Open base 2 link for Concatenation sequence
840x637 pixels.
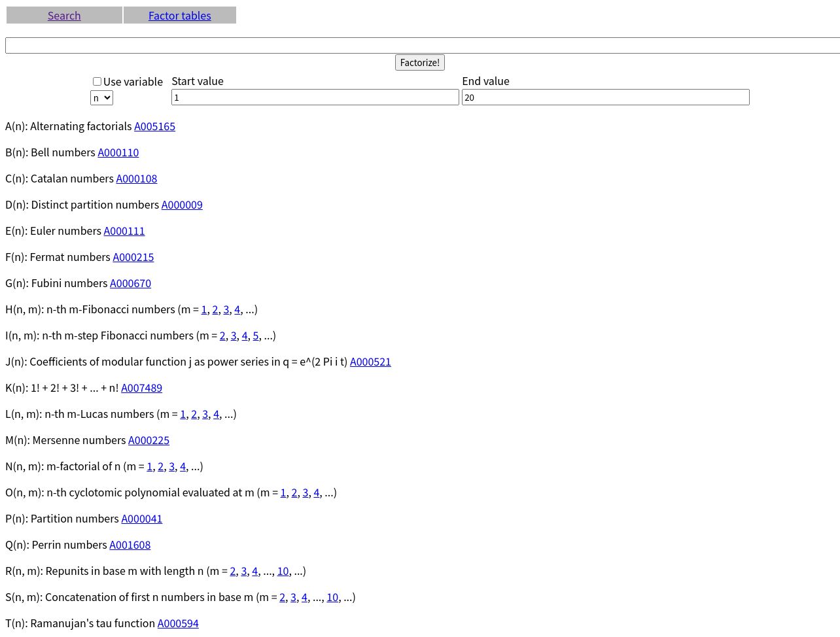(283, 597)
